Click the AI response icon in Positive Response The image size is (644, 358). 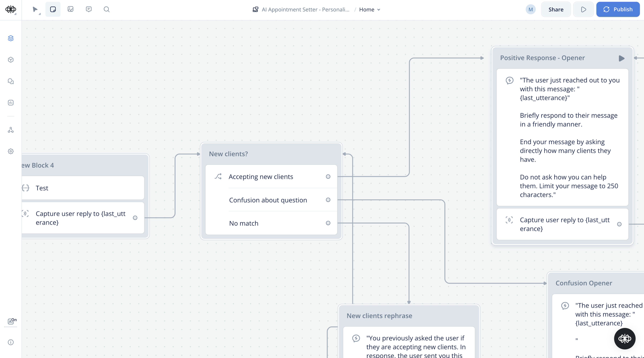pyautogui.click(x=509, y=80)
